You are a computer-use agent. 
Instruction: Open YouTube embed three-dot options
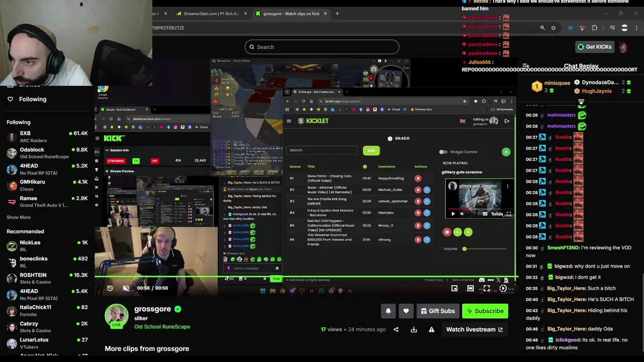point(508,186)
